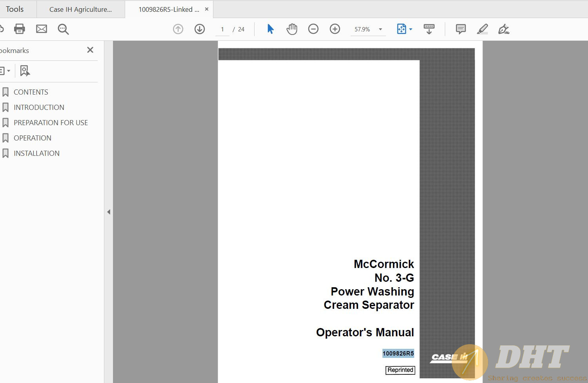Collapse the navigation pane with arrow

109,212
